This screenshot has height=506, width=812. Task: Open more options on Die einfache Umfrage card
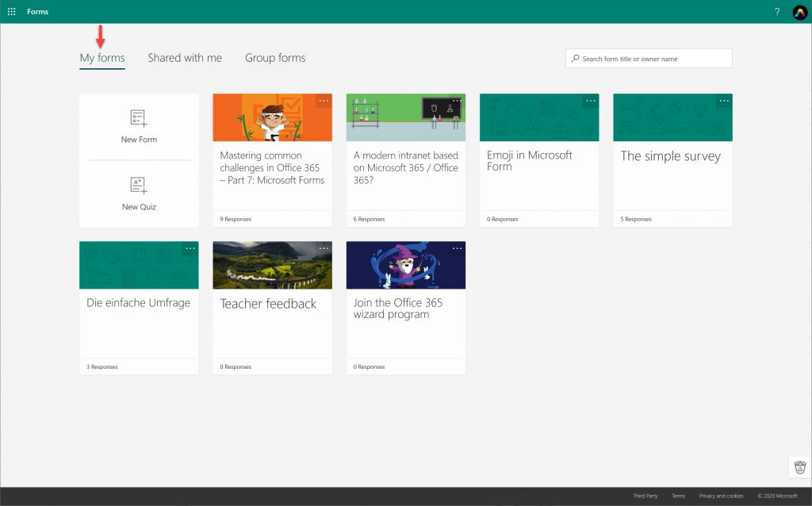(190, 248)
